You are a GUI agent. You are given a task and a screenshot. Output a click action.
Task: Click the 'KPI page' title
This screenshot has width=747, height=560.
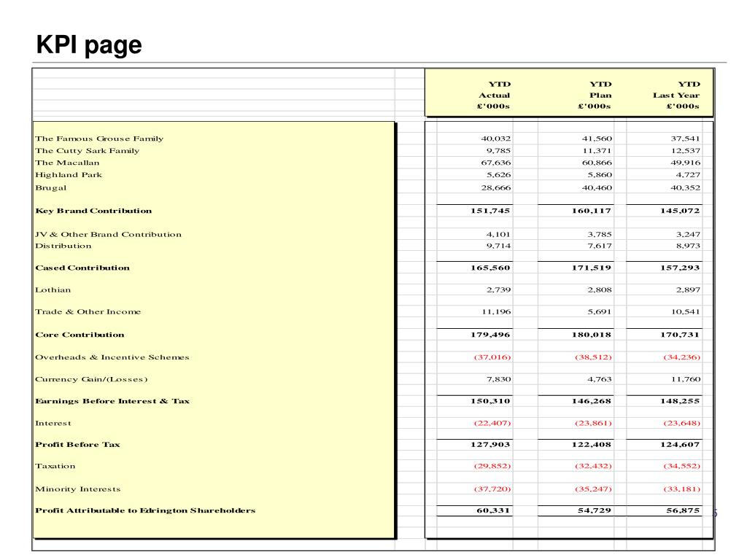click(x=89, y=46)
